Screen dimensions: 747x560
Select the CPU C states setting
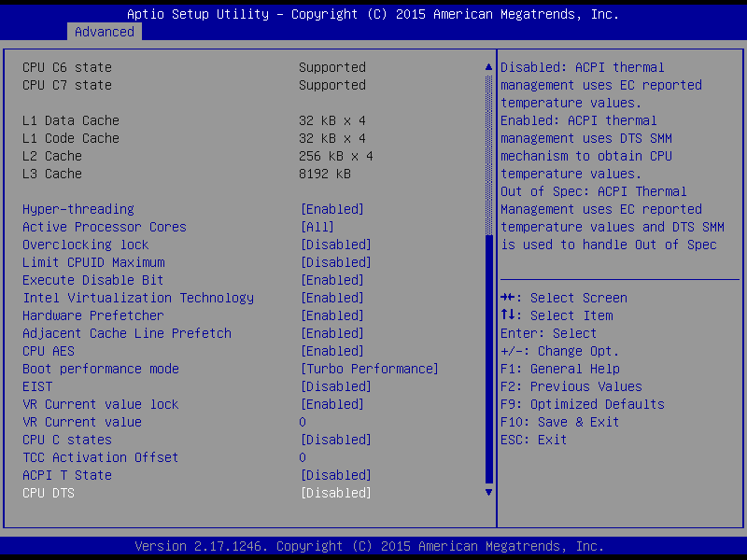[67, 440]
